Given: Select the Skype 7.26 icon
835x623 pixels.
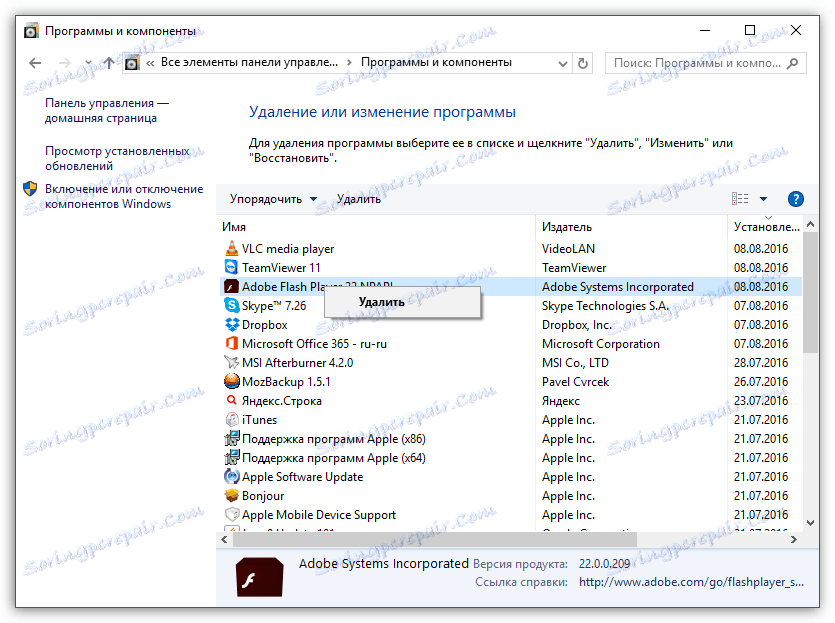Looking at the screenshot, I should pos(232,305).
